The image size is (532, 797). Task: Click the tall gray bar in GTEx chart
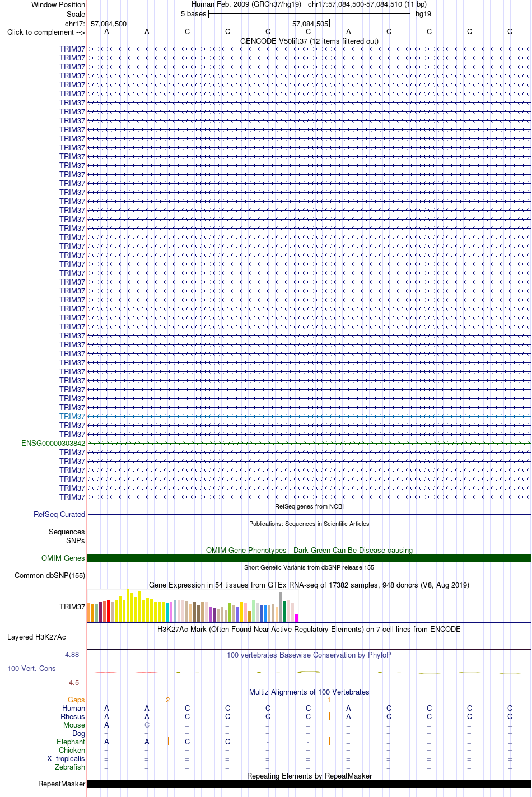(x=281, y=607)
